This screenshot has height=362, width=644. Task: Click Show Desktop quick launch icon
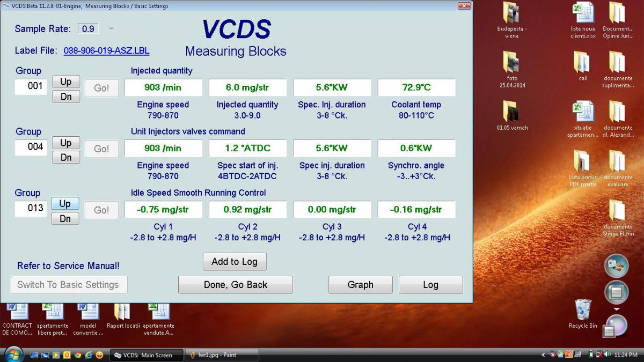[x=34, y=355]
